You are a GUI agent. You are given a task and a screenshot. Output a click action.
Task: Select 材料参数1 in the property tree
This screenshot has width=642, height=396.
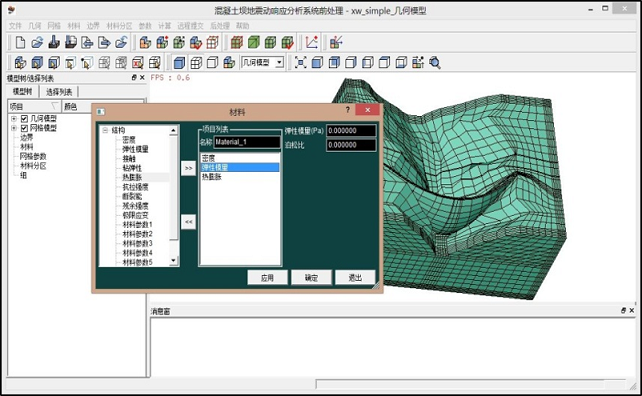click(138, 224)
